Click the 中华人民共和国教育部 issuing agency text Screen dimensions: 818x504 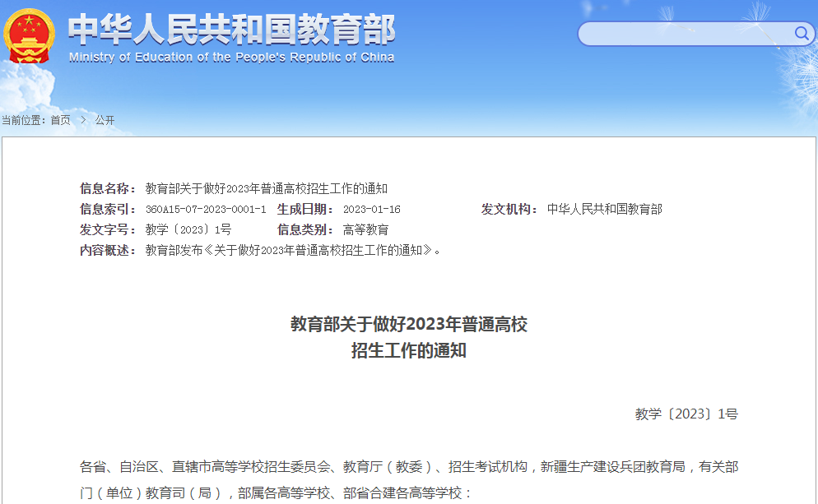tap(607, 210)
